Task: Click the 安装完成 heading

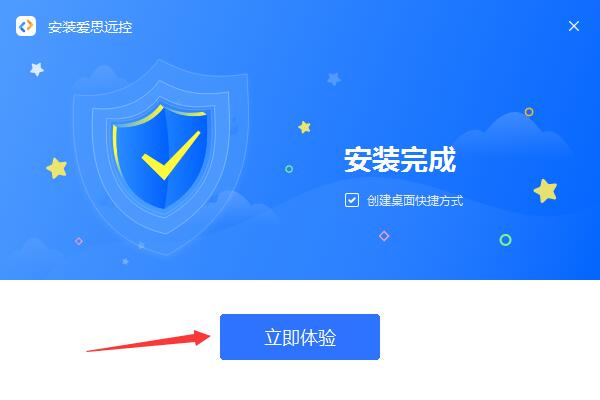Action: click(x=400, y=160)
